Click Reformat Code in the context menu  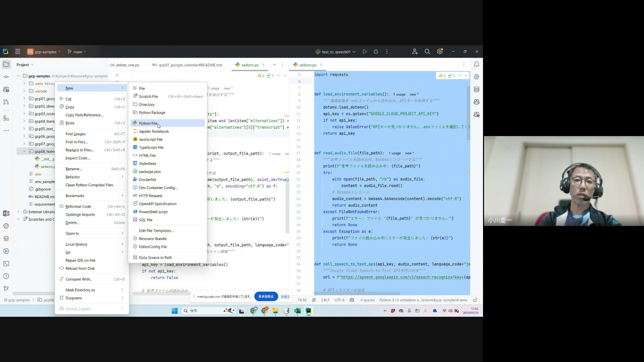78,206
